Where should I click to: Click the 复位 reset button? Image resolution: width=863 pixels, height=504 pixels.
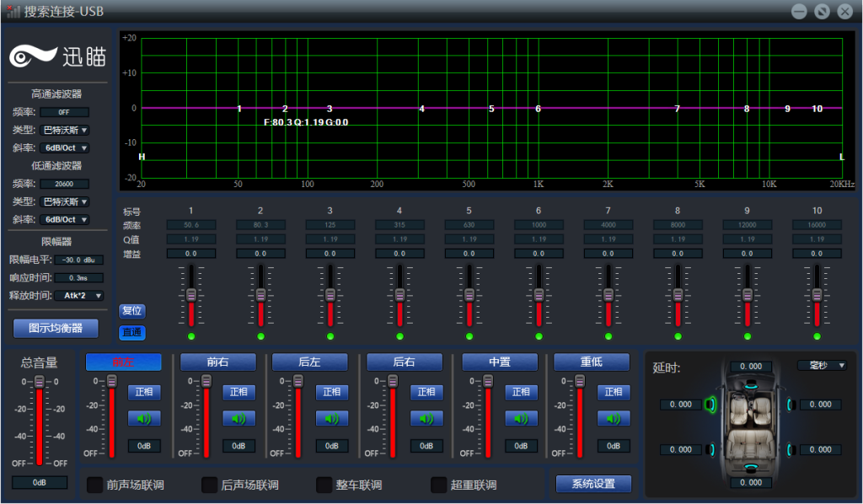coord(131,311)
